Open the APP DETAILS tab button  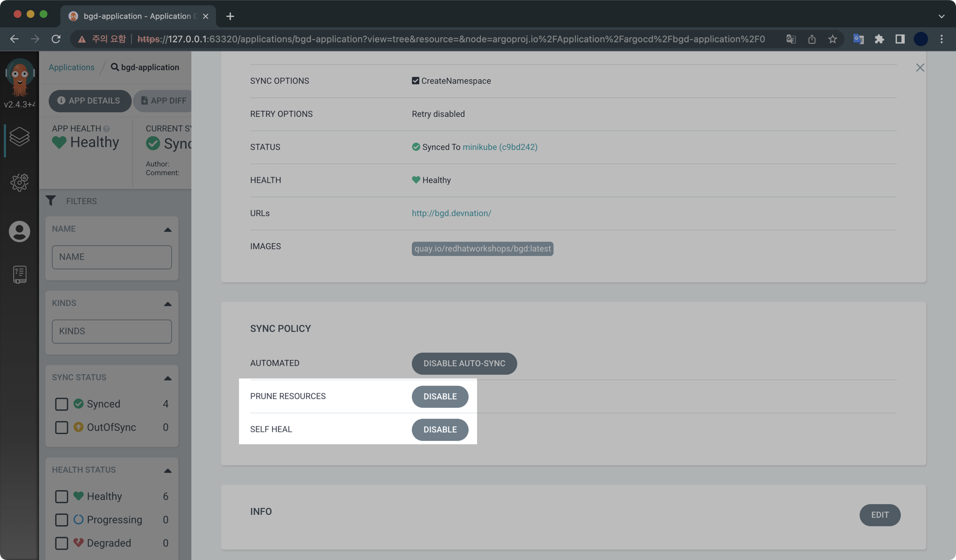pos(89,101)
